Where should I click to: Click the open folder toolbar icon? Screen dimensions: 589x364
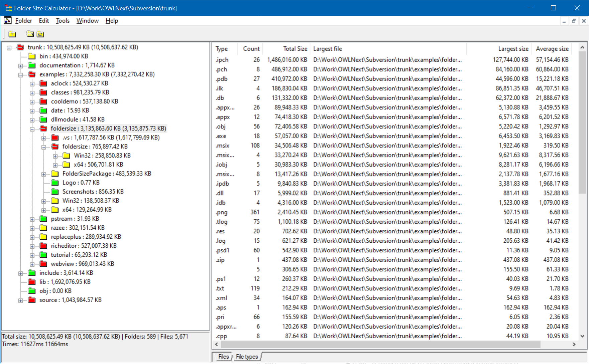(30, 34)
